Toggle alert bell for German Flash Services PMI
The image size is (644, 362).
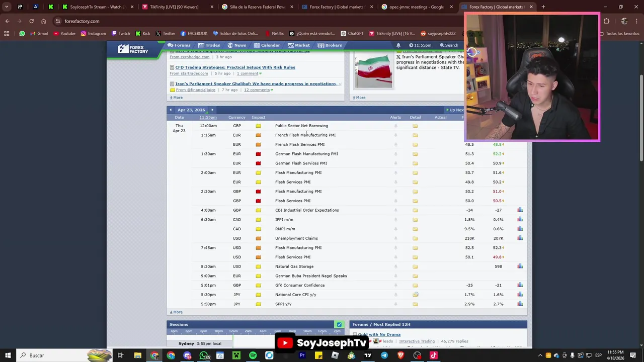coord(395,163)
